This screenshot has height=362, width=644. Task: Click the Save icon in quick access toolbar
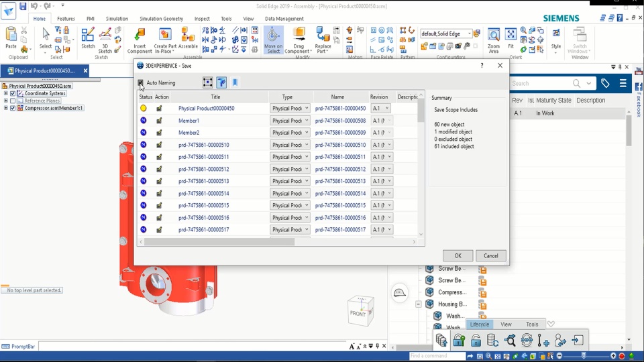[23, 6]
